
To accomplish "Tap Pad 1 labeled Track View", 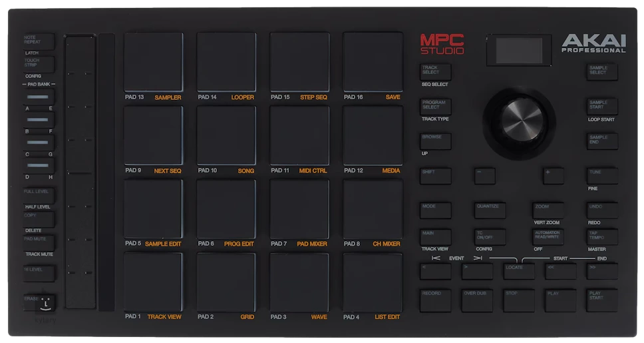I will tap(153, 282).
